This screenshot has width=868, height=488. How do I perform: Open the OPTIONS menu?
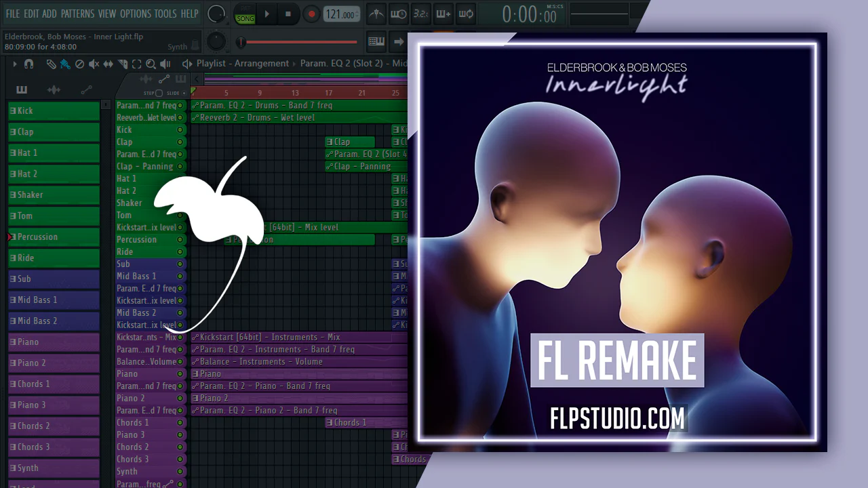[x=136, y=14]
